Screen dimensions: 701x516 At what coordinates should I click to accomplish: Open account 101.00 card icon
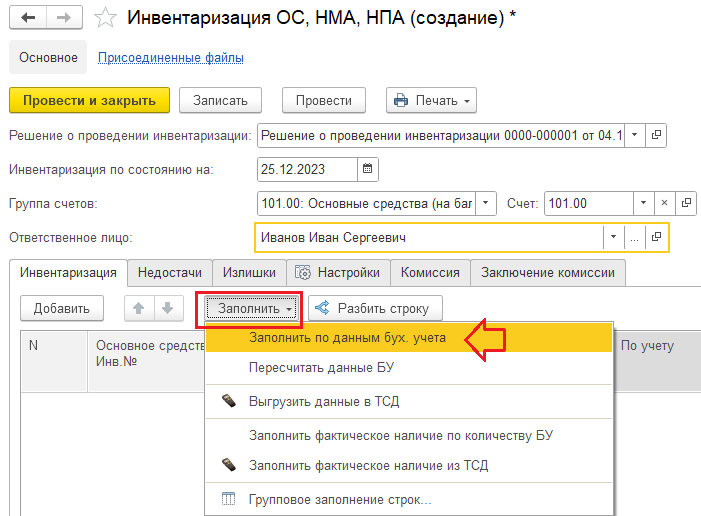tap(686, 203)
